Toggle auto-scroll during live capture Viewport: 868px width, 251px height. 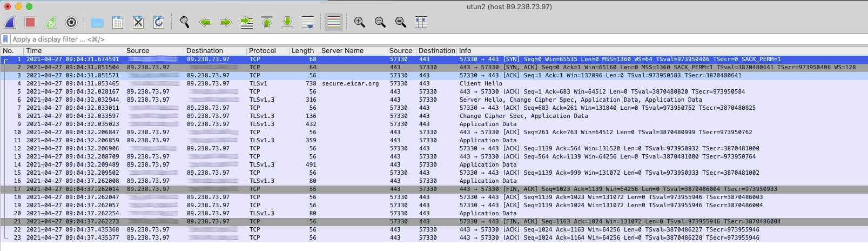point(308,22)
